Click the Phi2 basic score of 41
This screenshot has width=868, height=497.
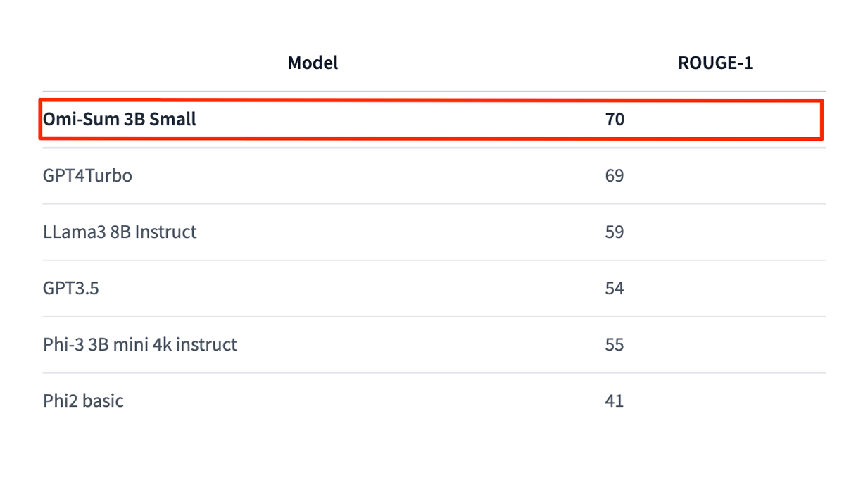click(x=615, y=401)
